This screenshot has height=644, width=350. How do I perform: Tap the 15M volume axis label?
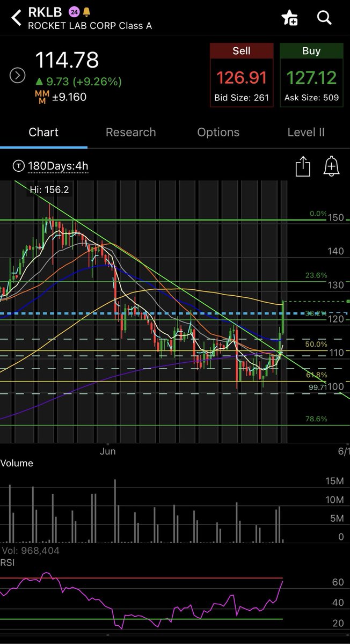(334, 482)
